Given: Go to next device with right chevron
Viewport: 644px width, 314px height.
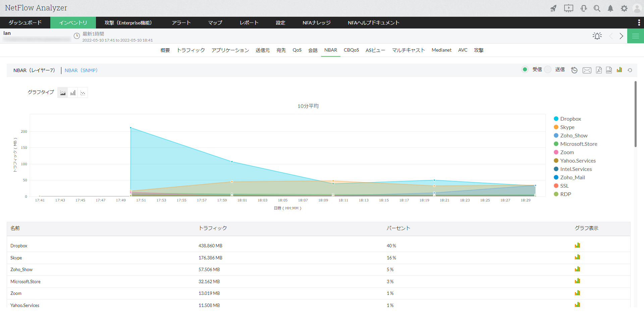Looking at the screenshot, I should 621,36.
